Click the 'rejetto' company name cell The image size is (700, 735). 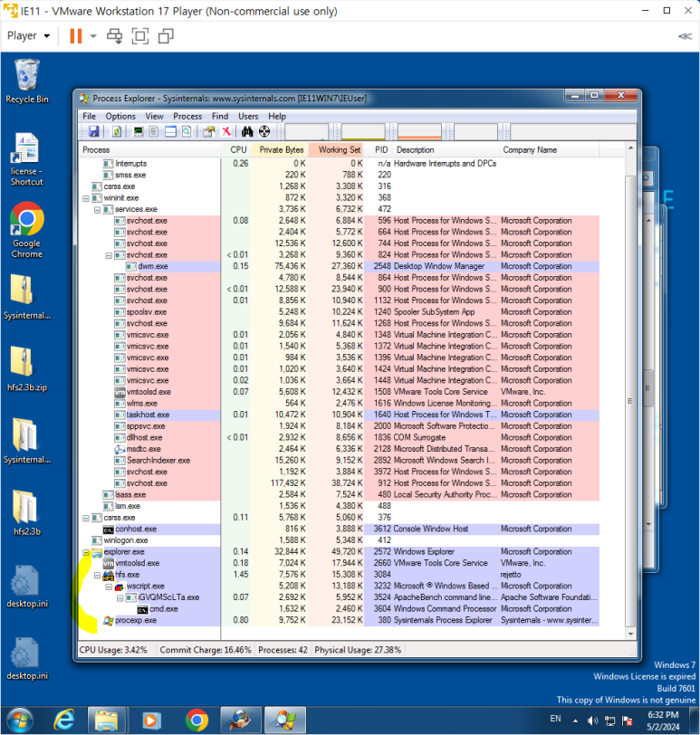click(511, 575)
